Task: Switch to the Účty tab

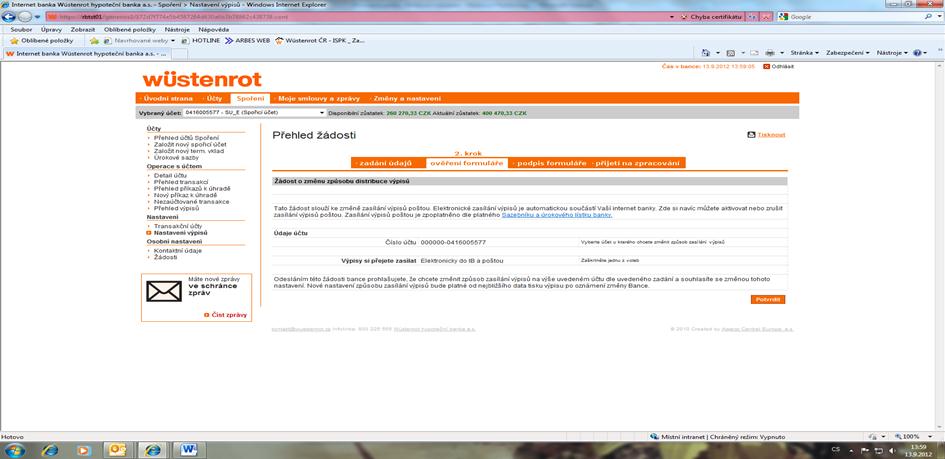Action: click(x=213, y=98)
